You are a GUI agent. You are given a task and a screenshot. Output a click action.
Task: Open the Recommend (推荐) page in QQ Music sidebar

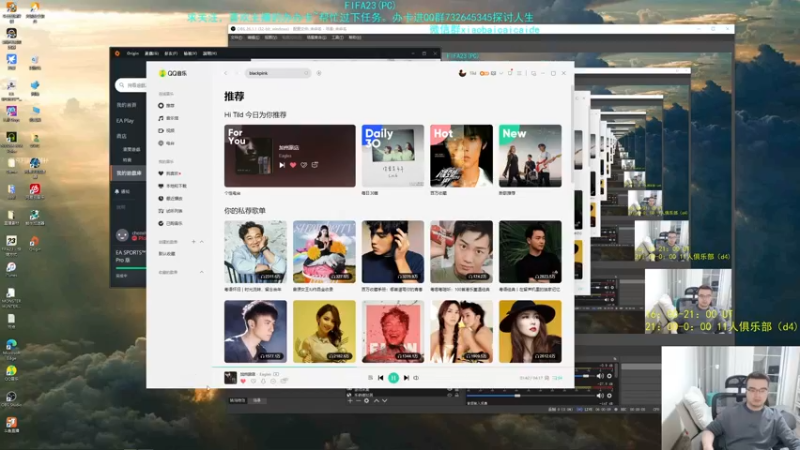click(167, 106)
